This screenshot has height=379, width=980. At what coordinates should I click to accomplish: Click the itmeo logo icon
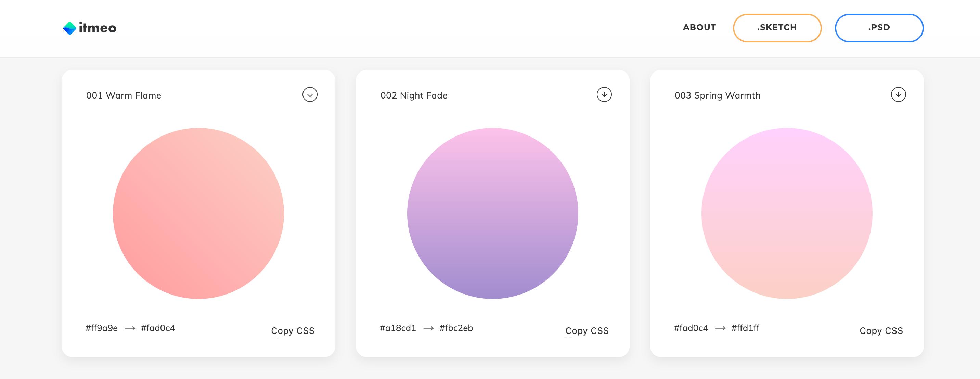click(x=69, y=28)
